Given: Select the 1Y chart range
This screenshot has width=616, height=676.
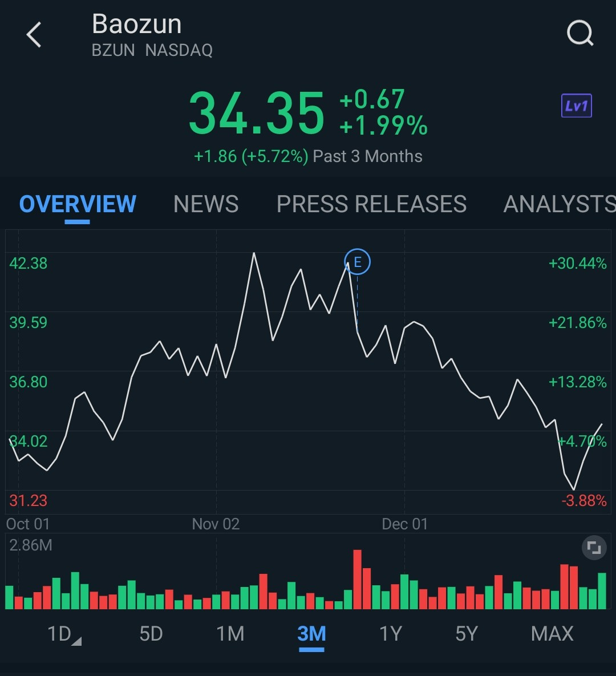Looking at the screenshot, I should coord(391,634).
